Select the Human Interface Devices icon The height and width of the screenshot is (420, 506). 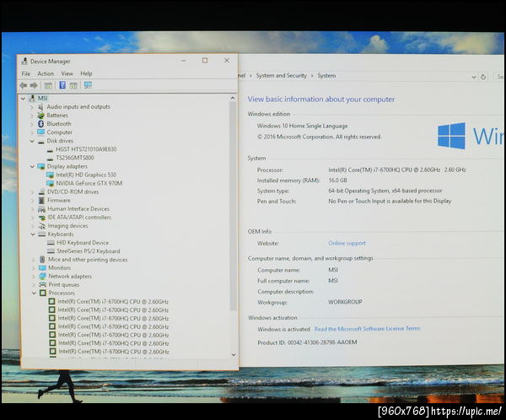(x=41, y=209)
